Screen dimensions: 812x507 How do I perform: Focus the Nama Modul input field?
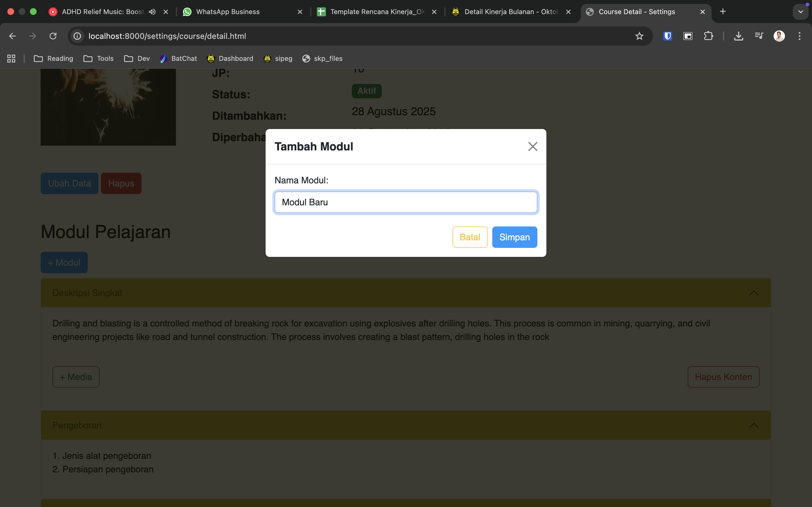[x=406, y=202]
